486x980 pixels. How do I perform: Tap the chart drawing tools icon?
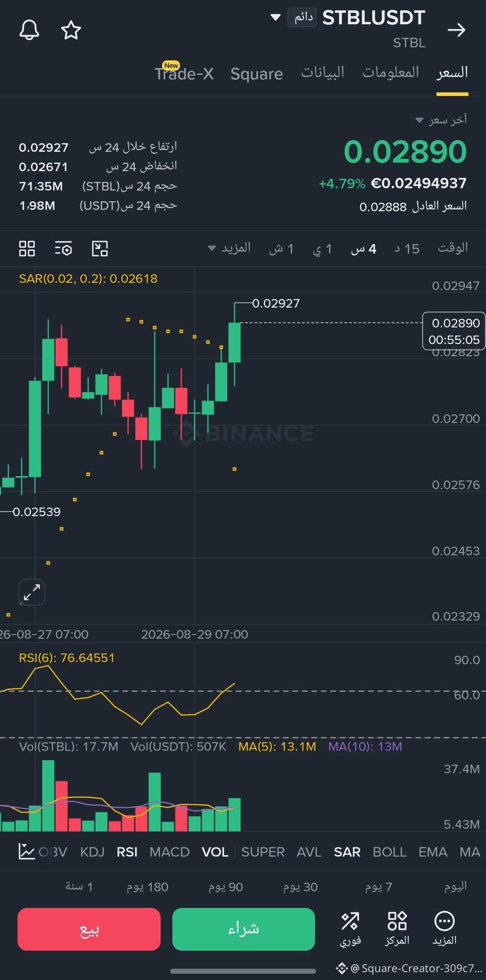point(99,249)
